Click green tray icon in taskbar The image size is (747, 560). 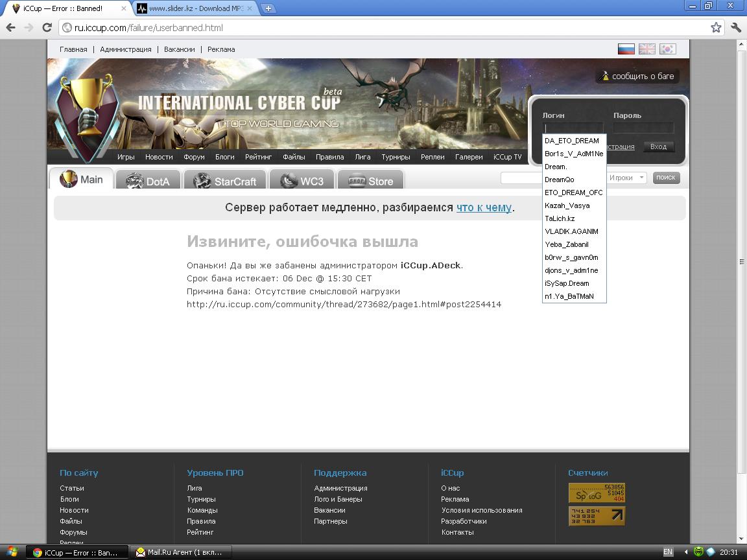[698, 552]
